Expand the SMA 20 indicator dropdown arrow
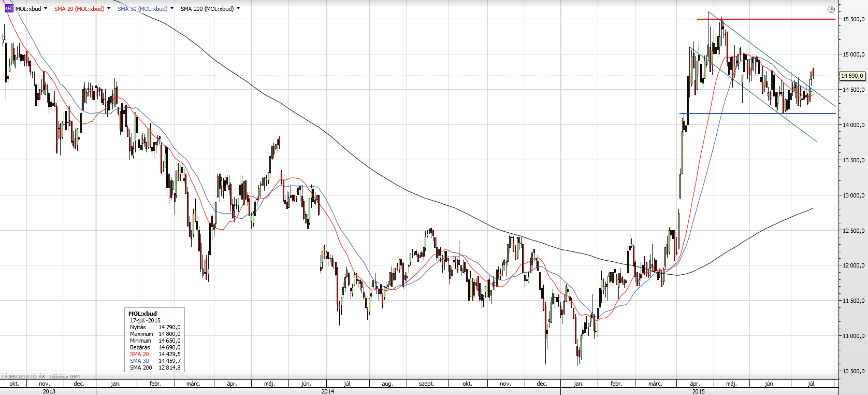The height and width of the screenshot is (395, 868). point(109,8)
